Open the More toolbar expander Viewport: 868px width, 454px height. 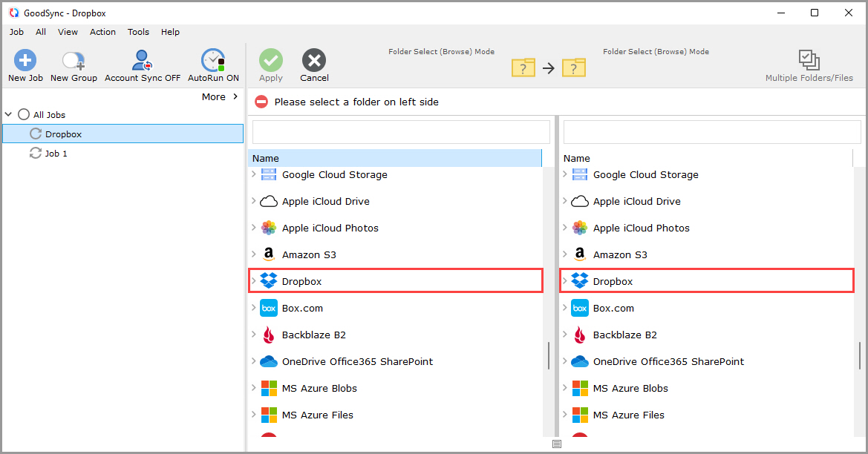pyautogui.click(x=220, y=96)
